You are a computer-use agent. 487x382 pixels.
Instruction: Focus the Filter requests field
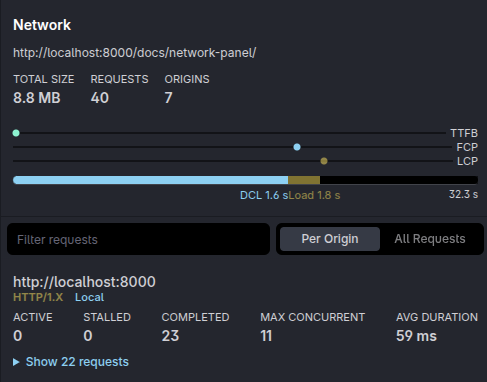point(138,239)
